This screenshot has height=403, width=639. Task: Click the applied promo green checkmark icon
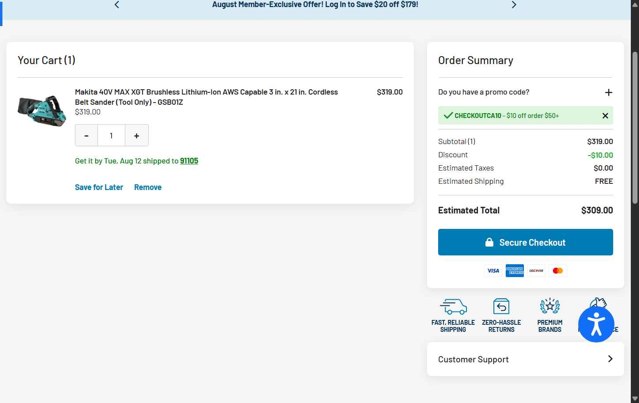point(448,115)
